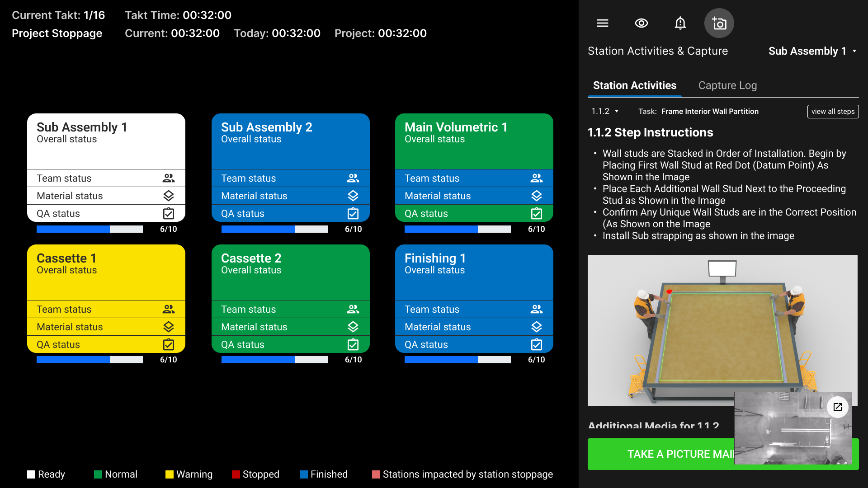Switch to Capture Log tab

click(727, 85)
